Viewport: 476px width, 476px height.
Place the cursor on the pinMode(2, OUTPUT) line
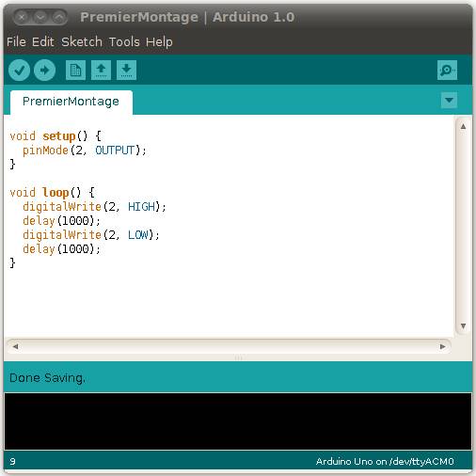[85, 151]
